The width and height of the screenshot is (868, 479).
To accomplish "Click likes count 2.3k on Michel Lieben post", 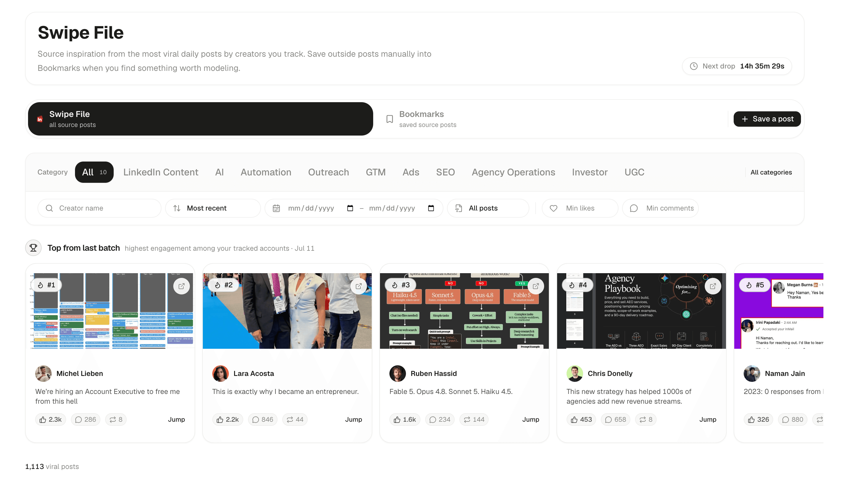I will (x=50, y=419).
